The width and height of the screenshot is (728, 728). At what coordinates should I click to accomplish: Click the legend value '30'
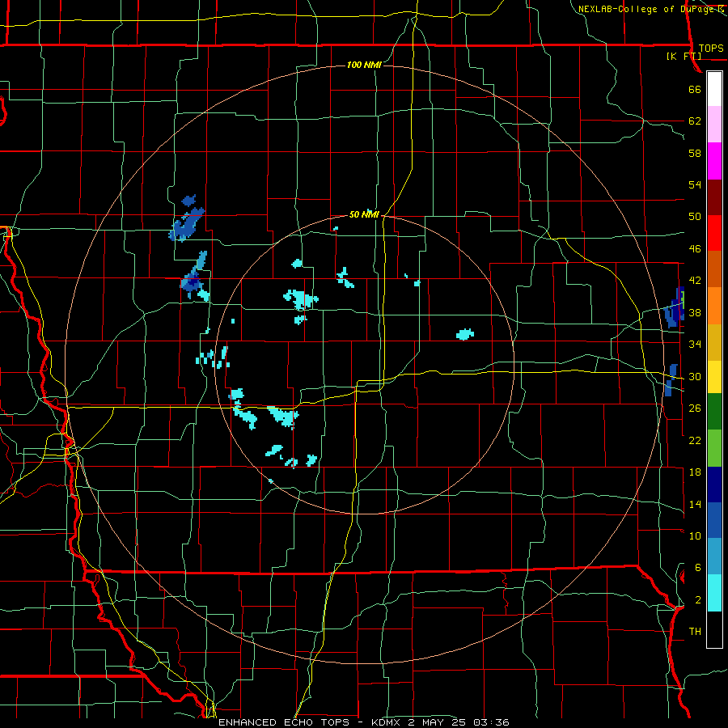[695, 376]
